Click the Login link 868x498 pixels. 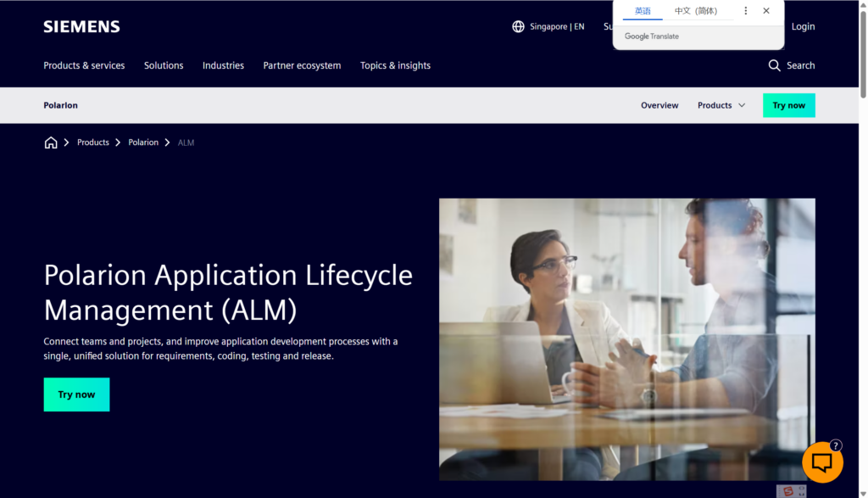pos(803,26)
